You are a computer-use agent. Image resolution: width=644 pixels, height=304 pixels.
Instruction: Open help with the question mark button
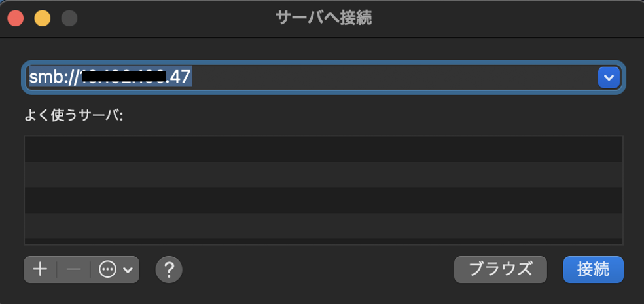[169, 269]
